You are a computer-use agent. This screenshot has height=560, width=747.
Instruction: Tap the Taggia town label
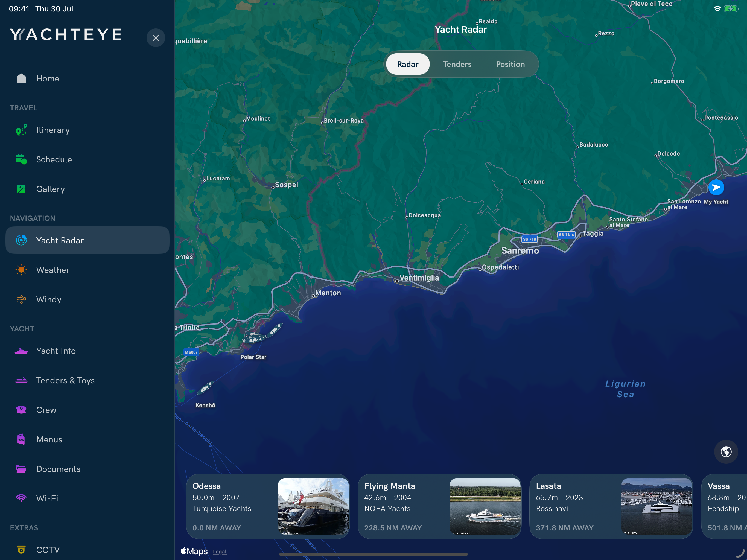(x=593, y=234)
